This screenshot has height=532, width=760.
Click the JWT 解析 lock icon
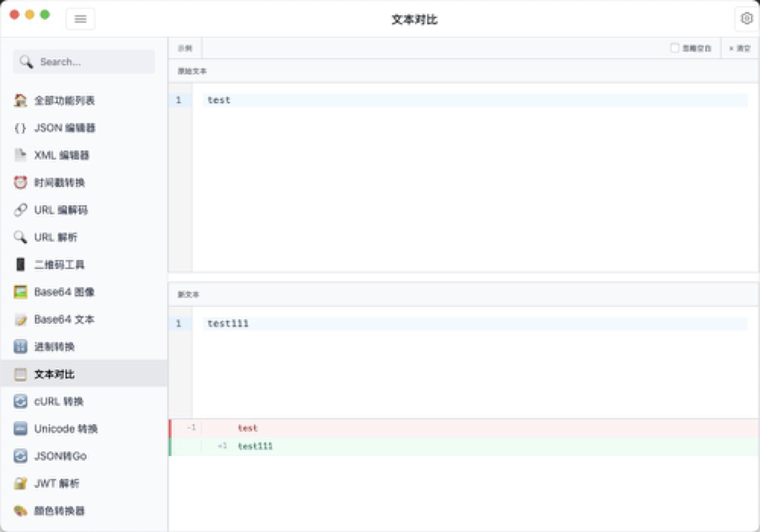tap(21, 483)
